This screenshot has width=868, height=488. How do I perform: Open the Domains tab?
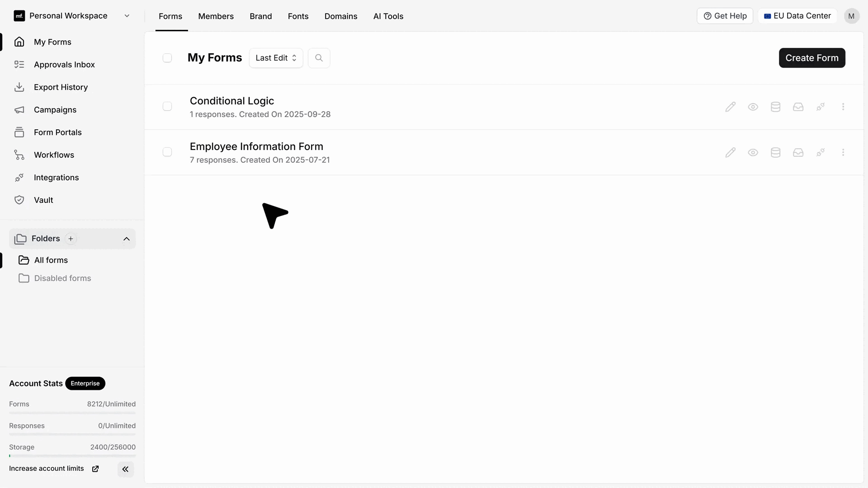(x=341, y=16)
